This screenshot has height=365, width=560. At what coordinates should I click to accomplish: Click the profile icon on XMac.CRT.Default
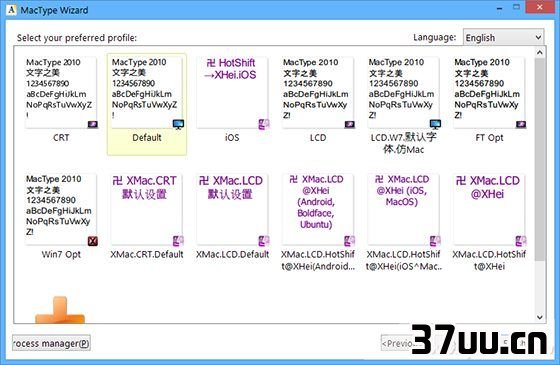178,241
